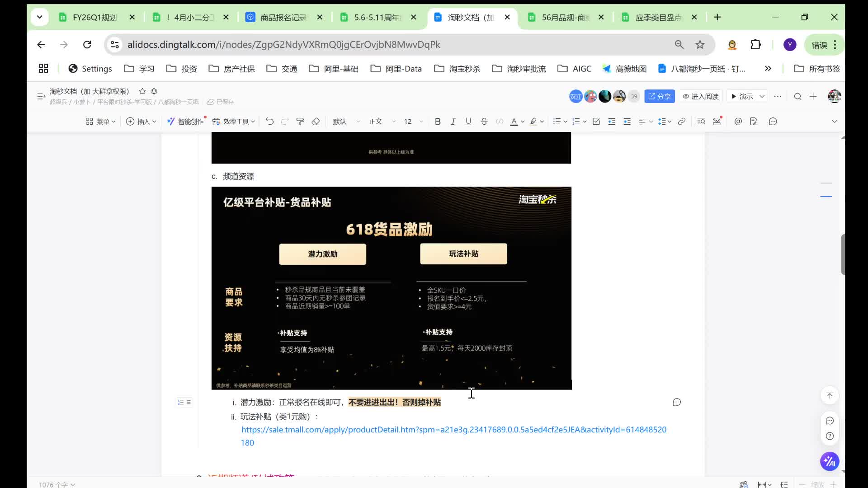
Task: Open the font size 12 dropdown
Action: click(411, 121)
